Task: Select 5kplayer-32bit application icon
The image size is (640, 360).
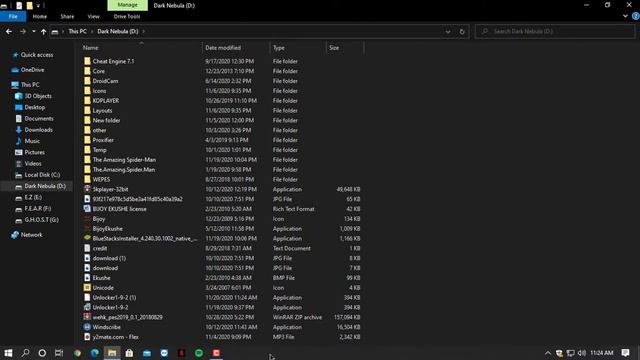Action: point(87,189)
